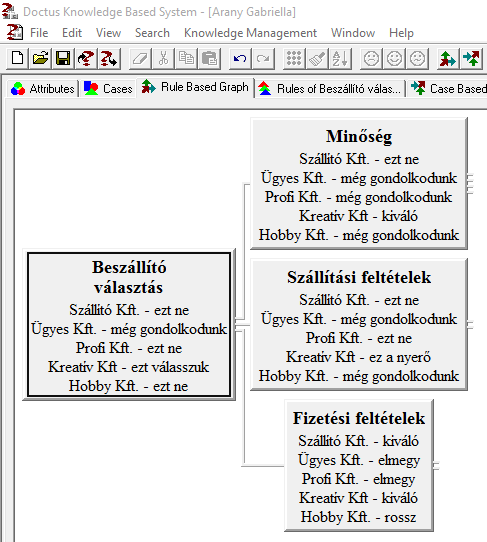Open the Help menu

[x=401, y=33]
